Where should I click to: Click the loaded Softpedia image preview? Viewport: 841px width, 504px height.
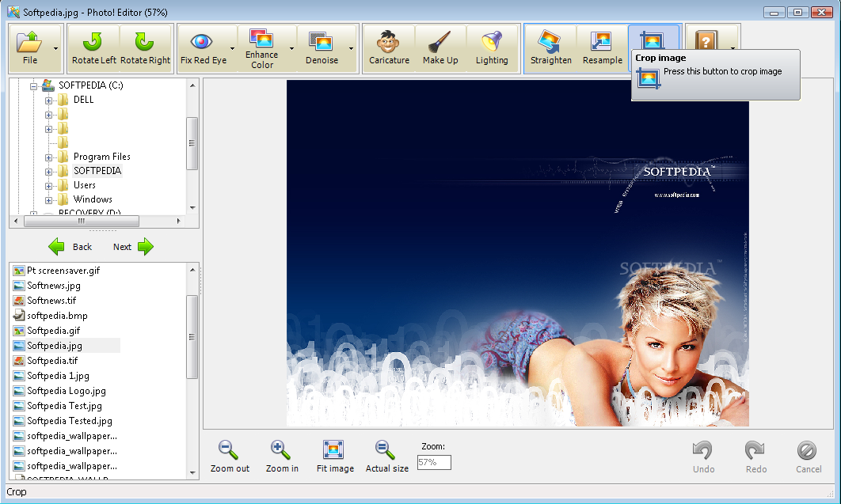(x=518, y=253)
